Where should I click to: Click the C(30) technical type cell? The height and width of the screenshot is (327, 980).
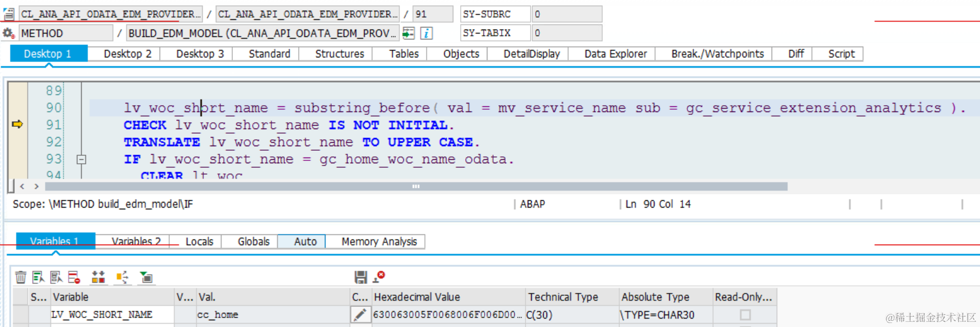point(572,314)
